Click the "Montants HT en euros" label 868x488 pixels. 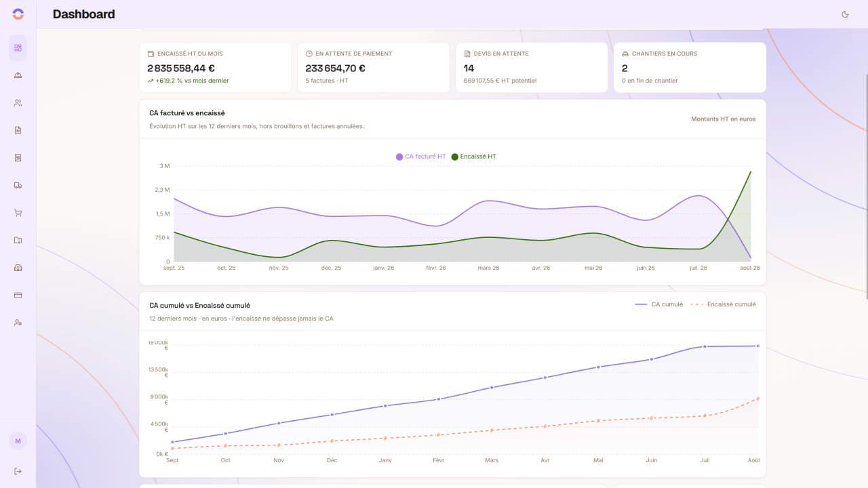(724, 119)
